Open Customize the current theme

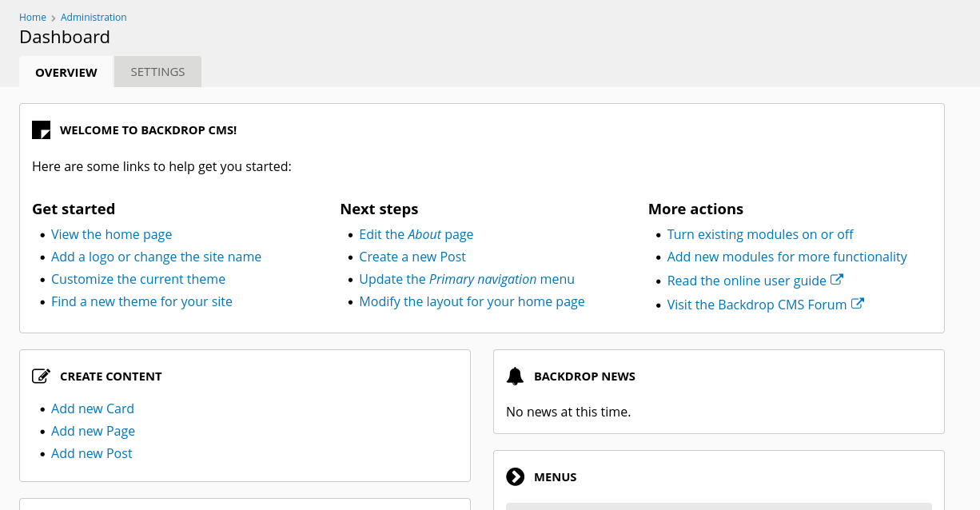138,279
